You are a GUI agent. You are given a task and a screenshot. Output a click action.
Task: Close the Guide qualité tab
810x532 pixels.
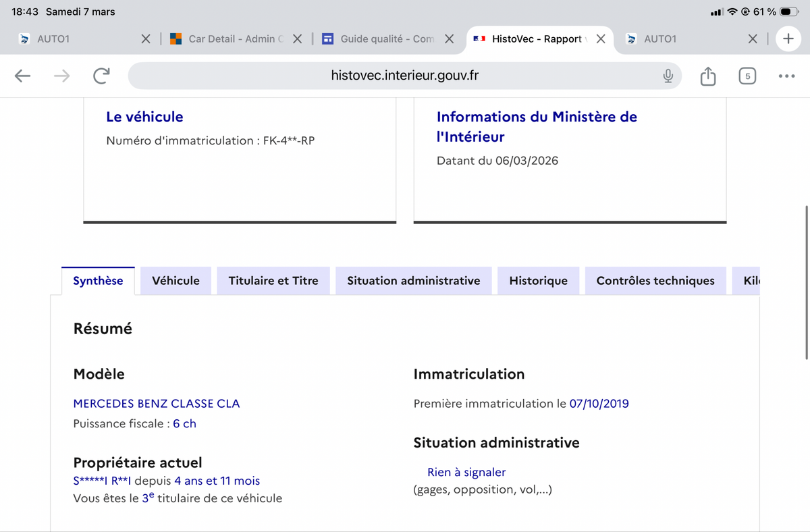[x=449, y=39]
